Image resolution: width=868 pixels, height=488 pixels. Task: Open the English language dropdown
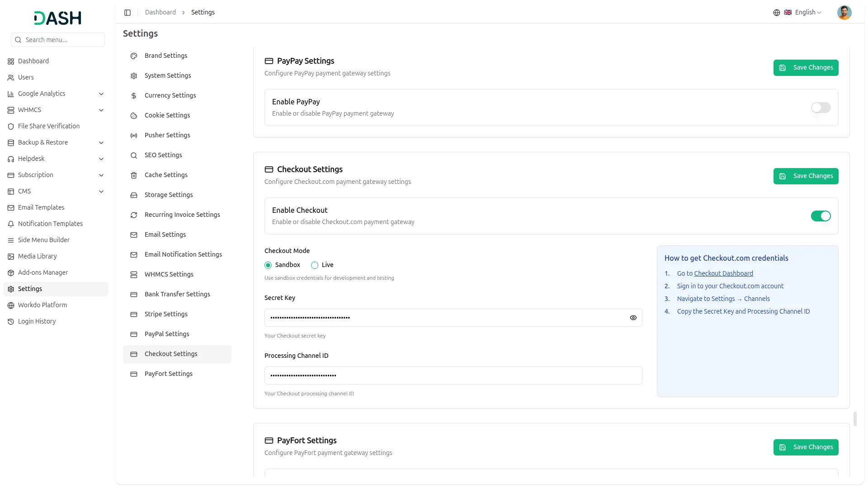[803, 13]
